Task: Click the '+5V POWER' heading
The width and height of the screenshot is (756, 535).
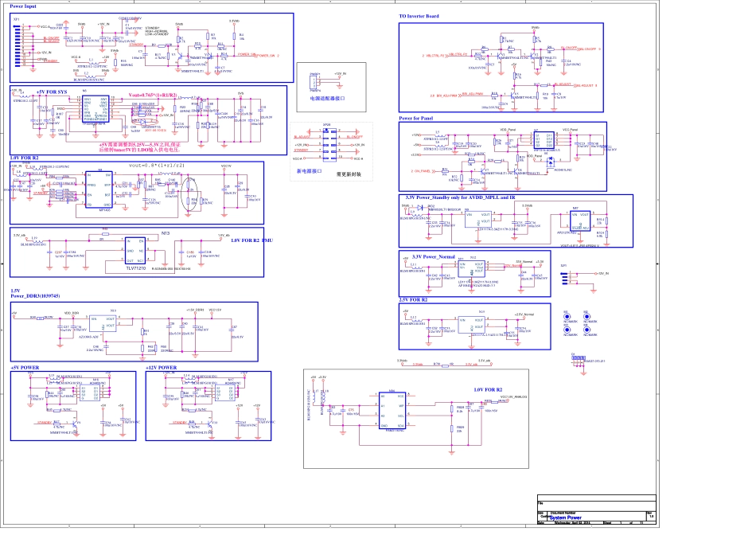Action: pos(25,368)
